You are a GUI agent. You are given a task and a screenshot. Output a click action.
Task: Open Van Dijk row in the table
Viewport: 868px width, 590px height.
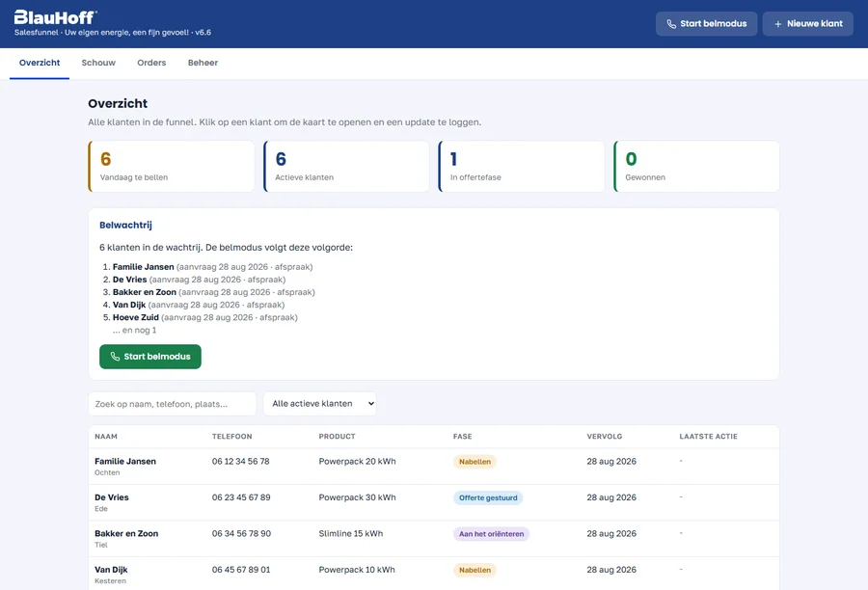coord(434,574)
